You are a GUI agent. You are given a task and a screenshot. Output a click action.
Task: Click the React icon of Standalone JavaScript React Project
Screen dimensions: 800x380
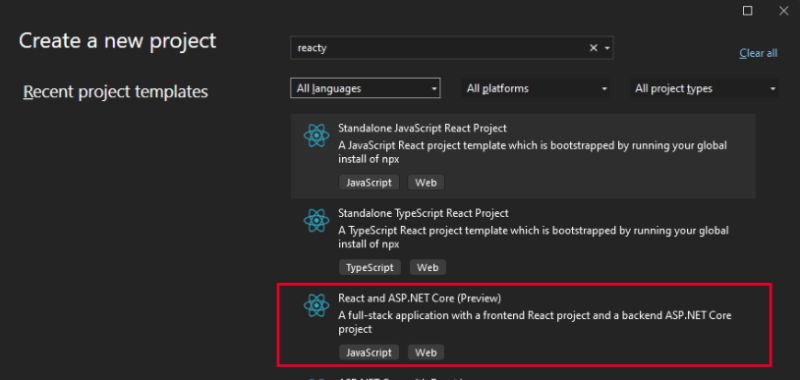click(316, 136)
